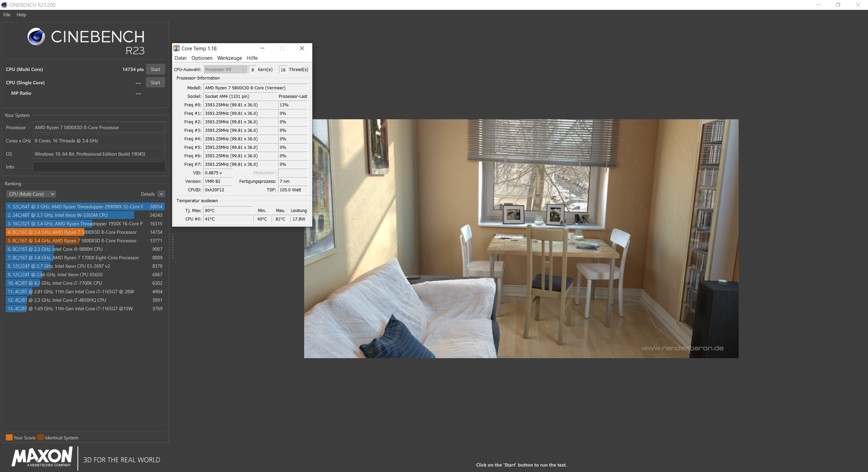
Task: Start the CPU Single Core test
Action: [155, 83]
